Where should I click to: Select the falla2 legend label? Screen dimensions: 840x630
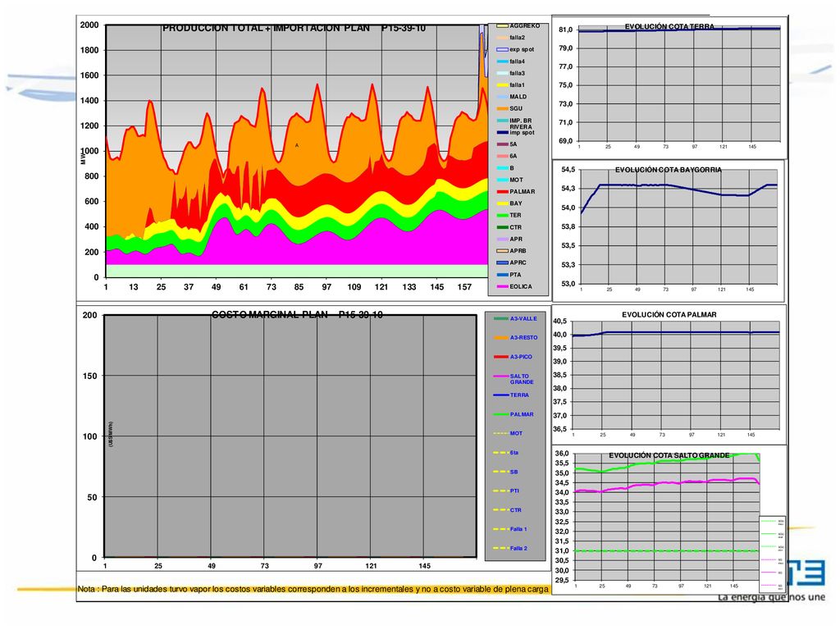pyautogui.click(x=517, y=38)
